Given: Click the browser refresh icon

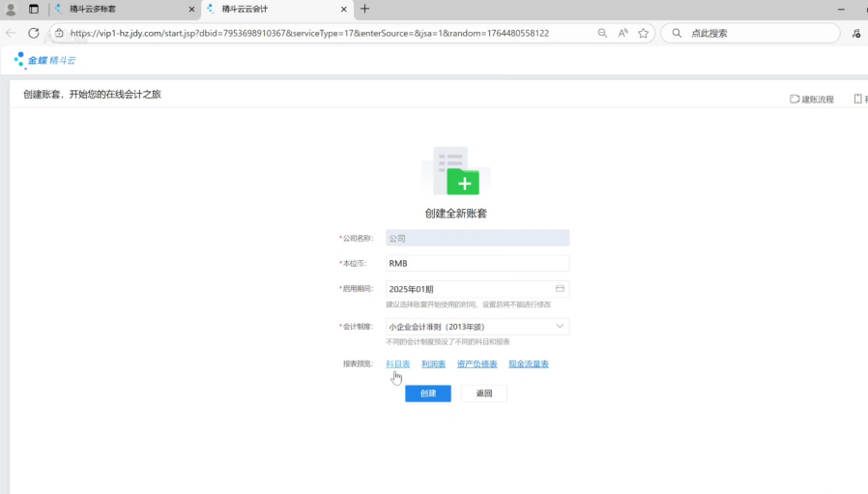Looking at the screenshot, I should 34,33.
